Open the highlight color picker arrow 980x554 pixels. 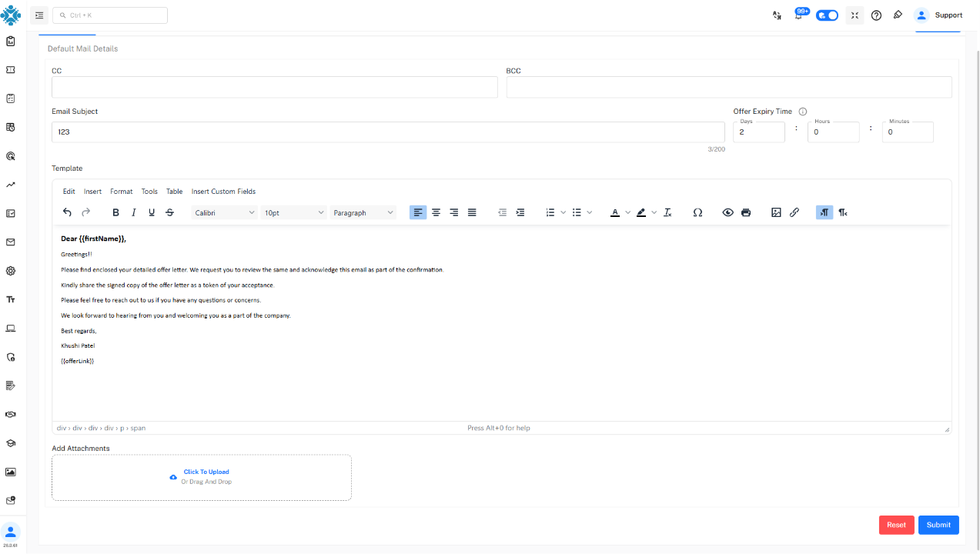654,212
